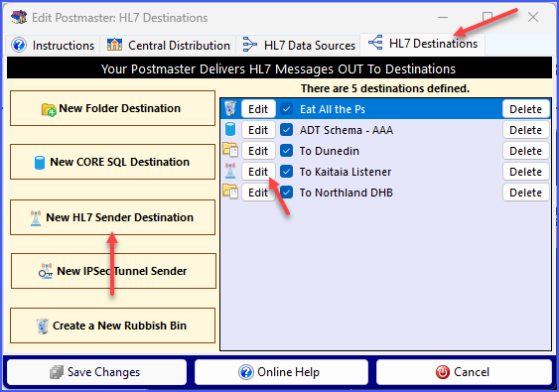Edit the To Kaitaia Listener destination
559x392 pixels.
click(x=258, y=172)
